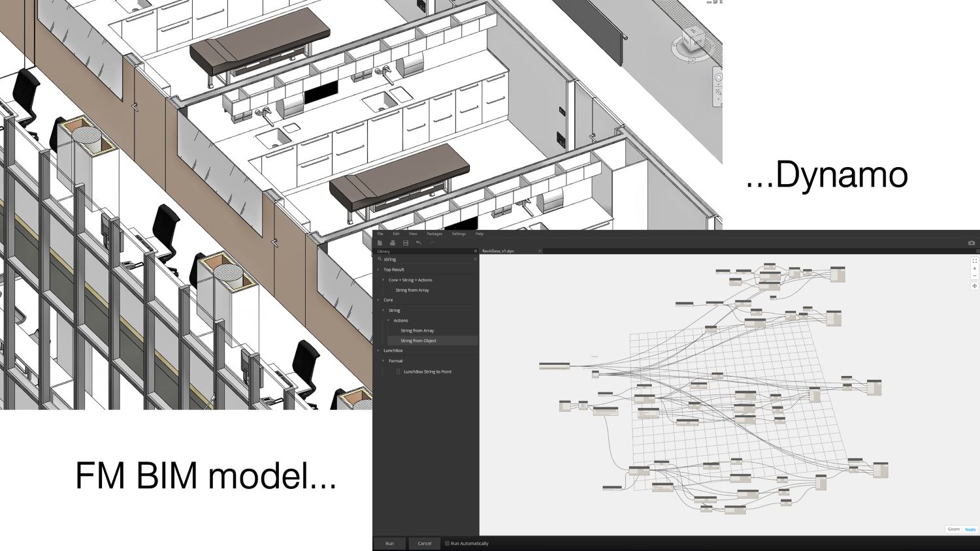Click the Open file toolbar icon
This screenshot has width=980, height=551.
(x=393, y=243)
